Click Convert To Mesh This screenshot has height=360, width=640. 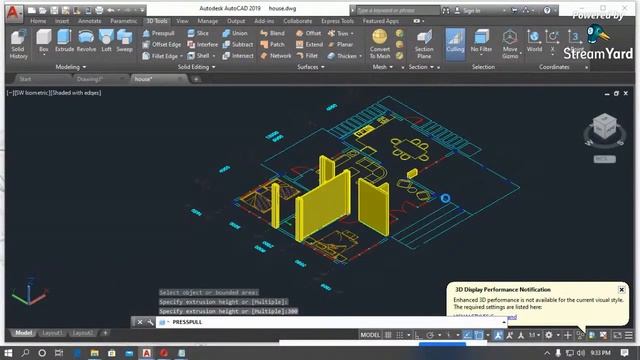click(380, 44)
